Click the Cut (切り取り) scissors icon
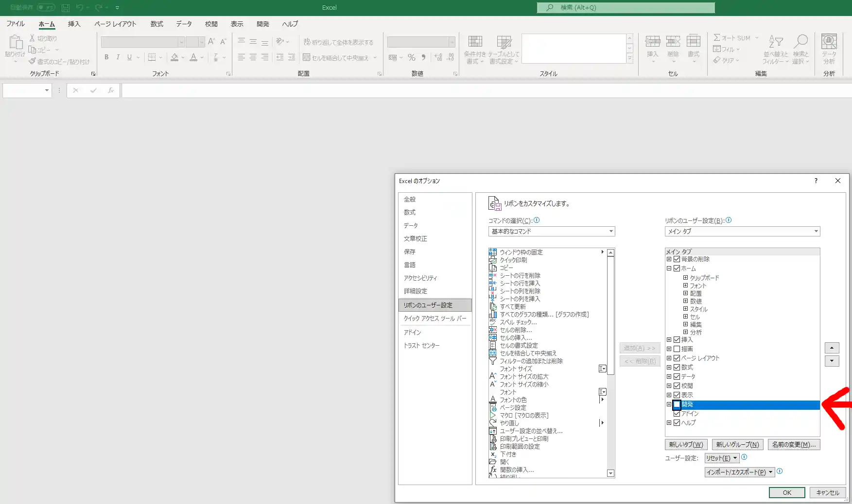The height and width of the screenshot is (504, 852). pos(32,38)
